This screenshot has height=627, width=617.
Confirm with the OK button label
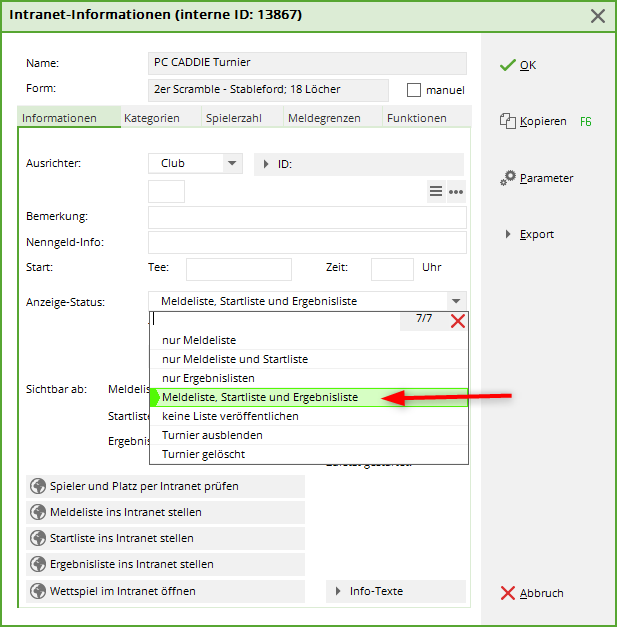528,65
